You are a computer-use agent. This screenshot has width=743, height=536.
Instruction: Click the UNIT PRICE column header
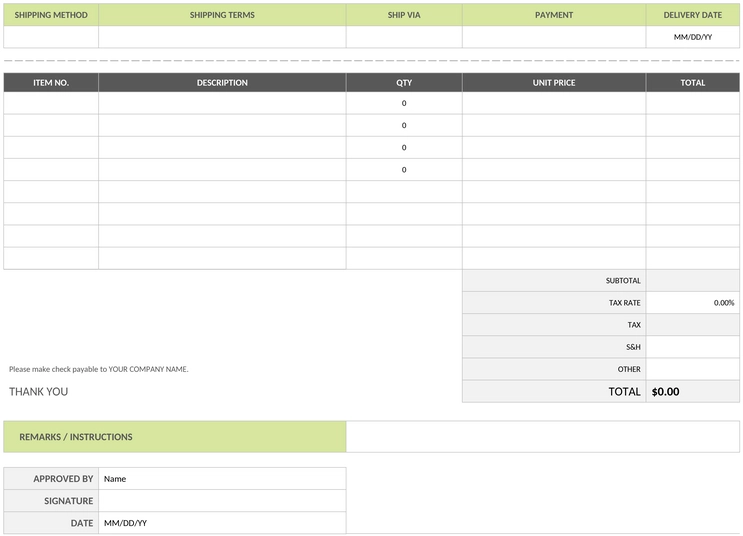point(554,82)
